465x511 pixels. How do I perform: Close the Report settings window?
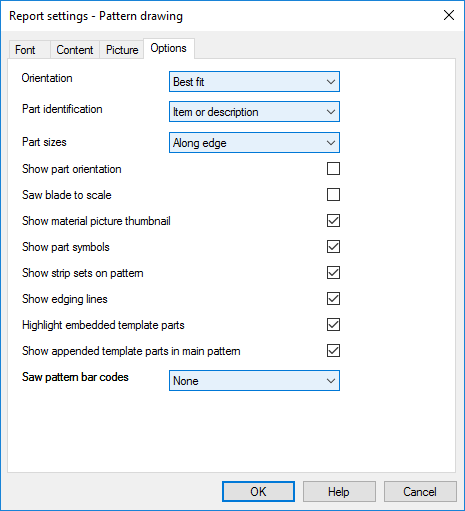[449, 15]
